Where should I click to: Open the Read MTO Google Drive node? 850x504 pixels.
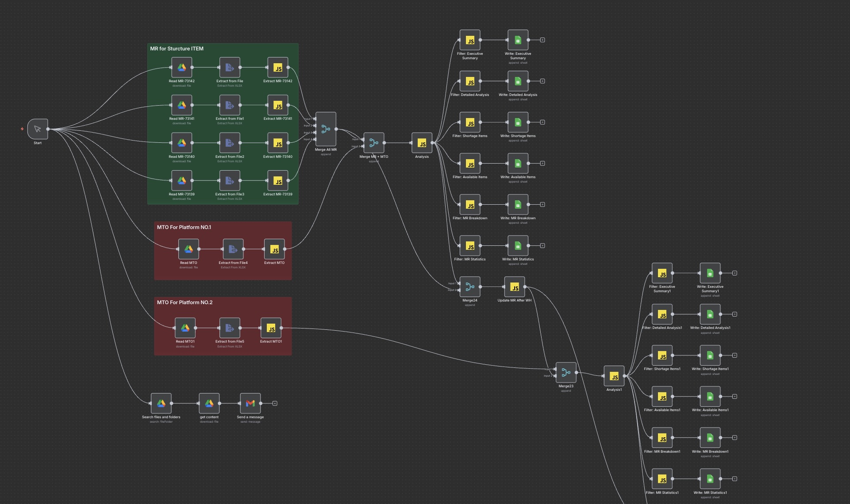pos(188,249)
